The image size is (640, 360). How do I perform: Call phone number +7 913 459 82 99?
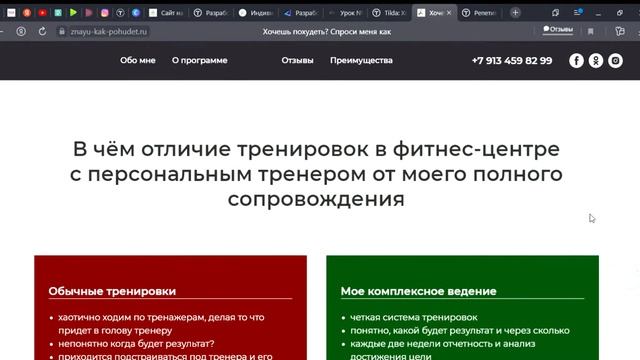pyautogui.click(x=512, y=60)
